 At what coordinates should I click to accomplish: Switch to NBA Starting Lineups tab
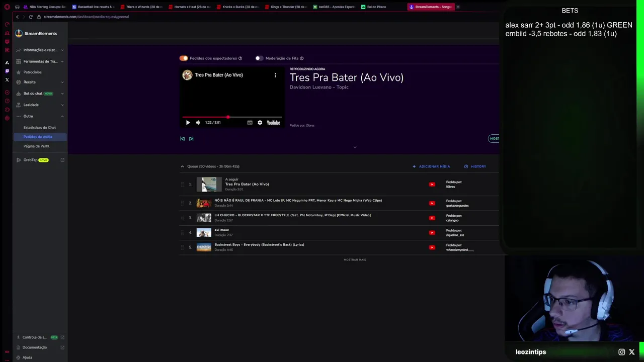(44, 7)
